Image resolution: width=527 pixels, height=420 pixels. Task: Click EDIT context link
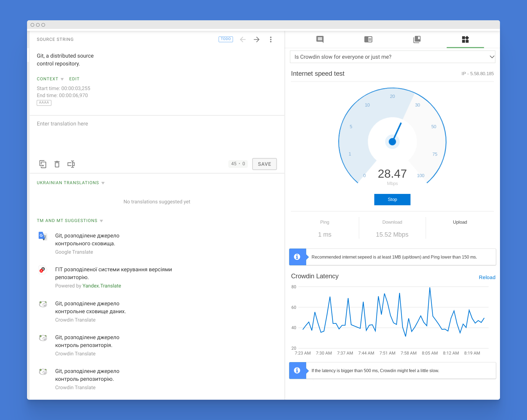coord(74,79)
